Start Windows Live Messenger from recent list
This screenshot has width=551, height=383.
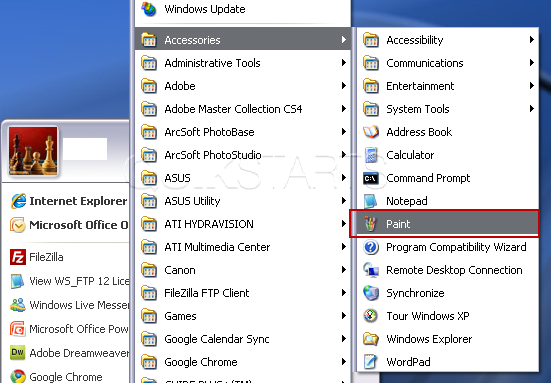[x=69, y=305]
